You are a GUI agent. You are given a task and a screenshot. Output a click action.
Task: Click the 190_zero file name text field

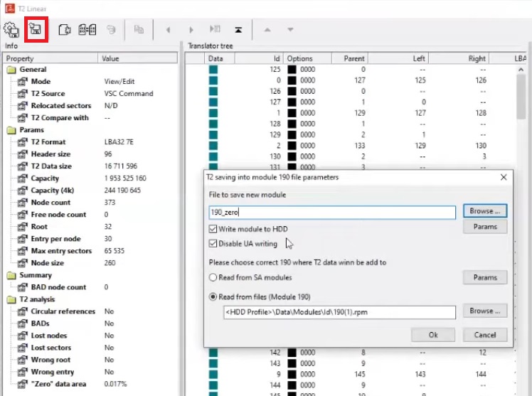tap(331, 212)
